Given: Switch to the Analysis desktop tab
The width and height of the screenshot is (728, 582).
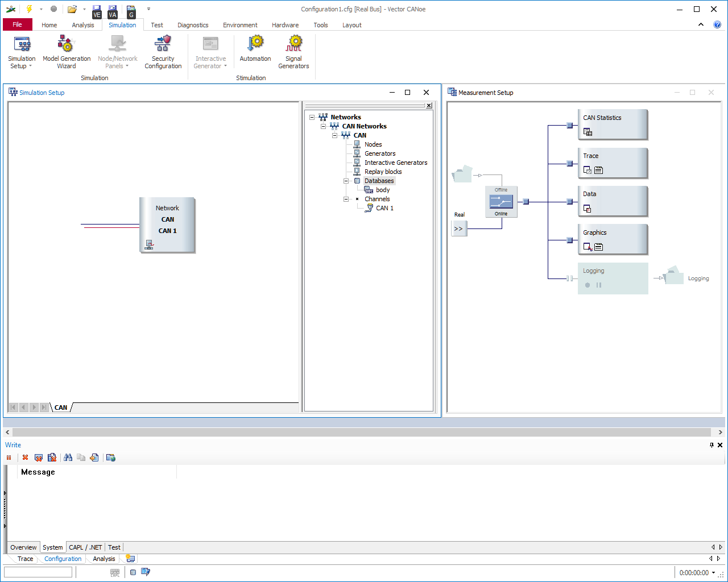Looking at the screenshot, I should [104, 559].
